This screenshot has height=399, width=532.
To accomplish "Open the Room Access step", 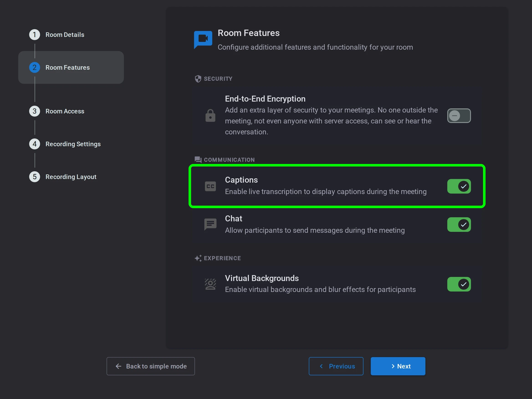I will (x=65, y=111).
